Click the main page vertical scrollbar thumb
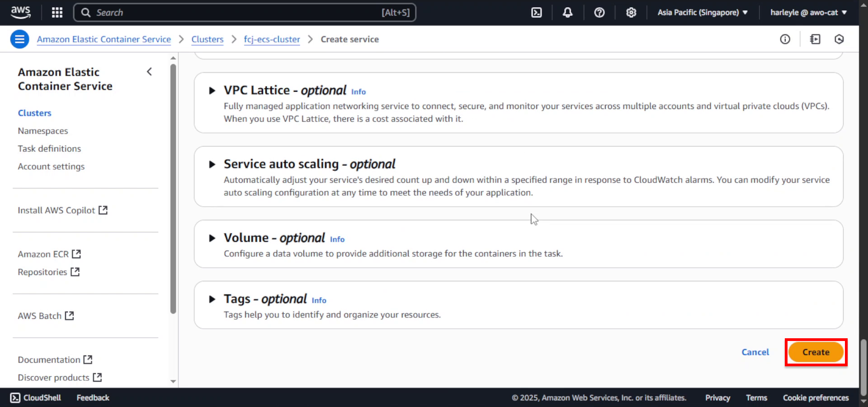Viewport: 868px width, 407px height. pyautogui.click(x=863, y=367)
